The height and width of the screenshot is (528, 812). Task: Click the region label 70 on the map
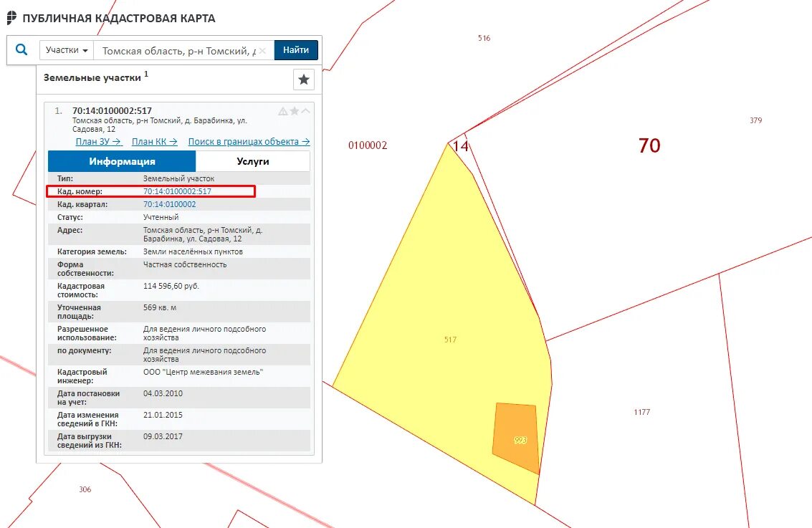pos(649,145)
